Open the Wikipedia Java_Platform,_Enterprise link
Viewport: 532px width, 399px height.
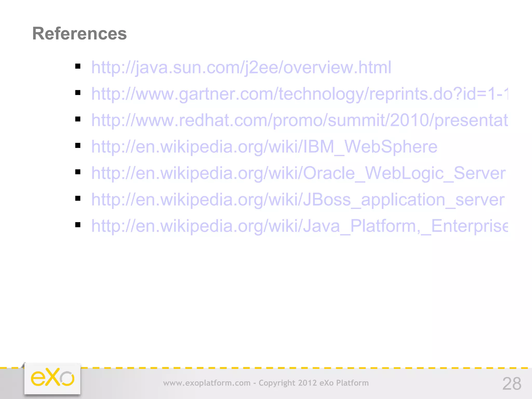tap(300, 226)
